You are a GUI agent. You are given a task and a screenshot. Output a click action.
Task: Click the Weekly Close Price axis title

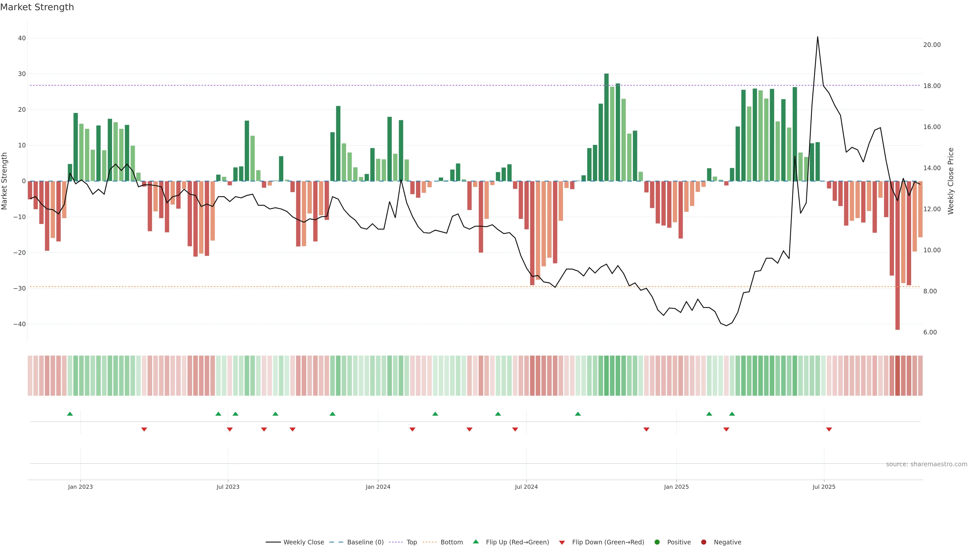pyautogui.click(x=951, y=181)
